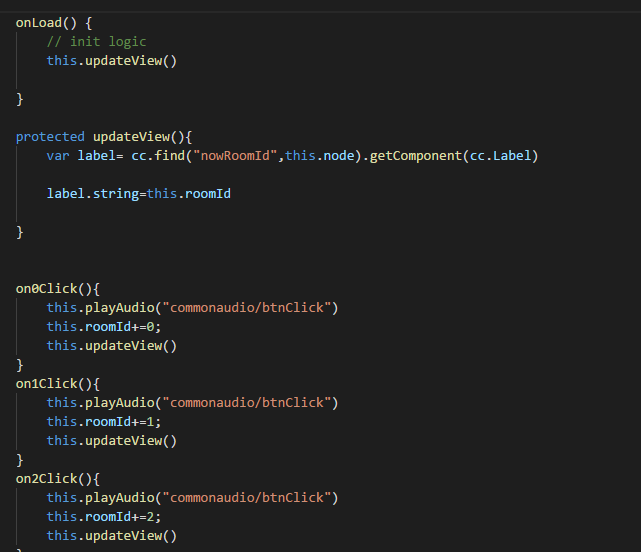The image size is (641, 552).
Task: Click the roomId+=2 statement
Action: point(104,516)
